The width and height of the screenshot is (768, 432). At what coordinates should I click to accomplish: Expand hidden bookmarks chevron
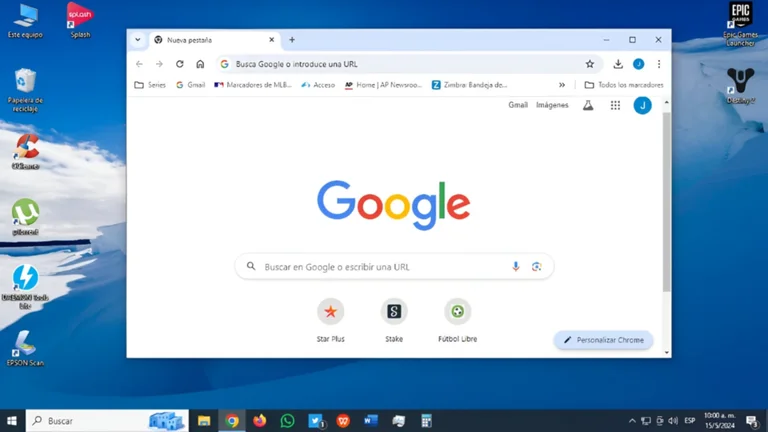pos(562,85)
